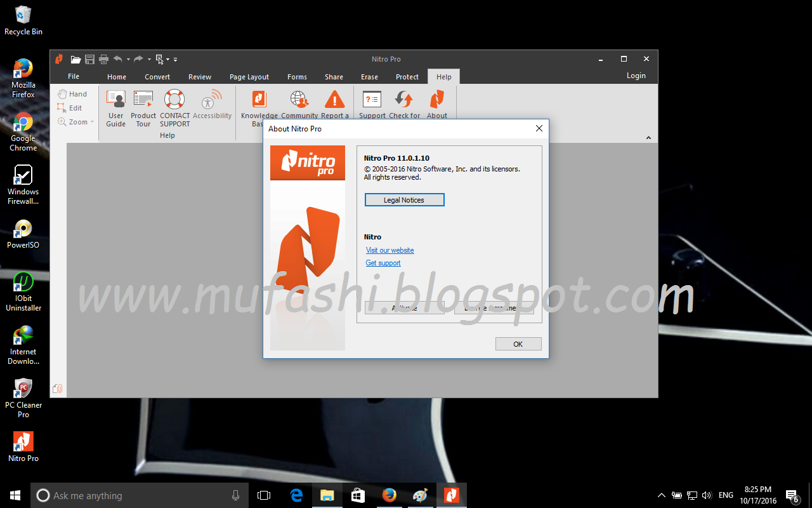This screenshot has height=508, width=812.
Task: Switch to the Convert tab
Action: tap(157, 77)
